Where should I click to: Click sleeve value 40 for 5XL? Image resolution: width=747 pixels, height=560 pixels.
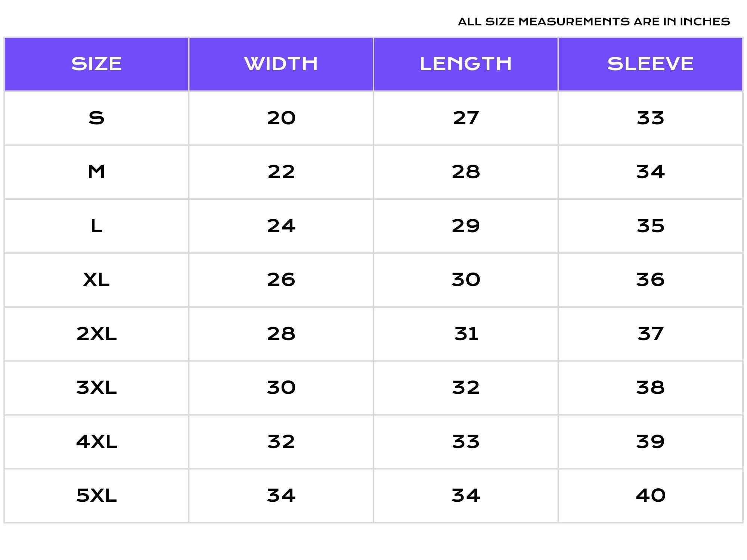click(x=650, y=495)
